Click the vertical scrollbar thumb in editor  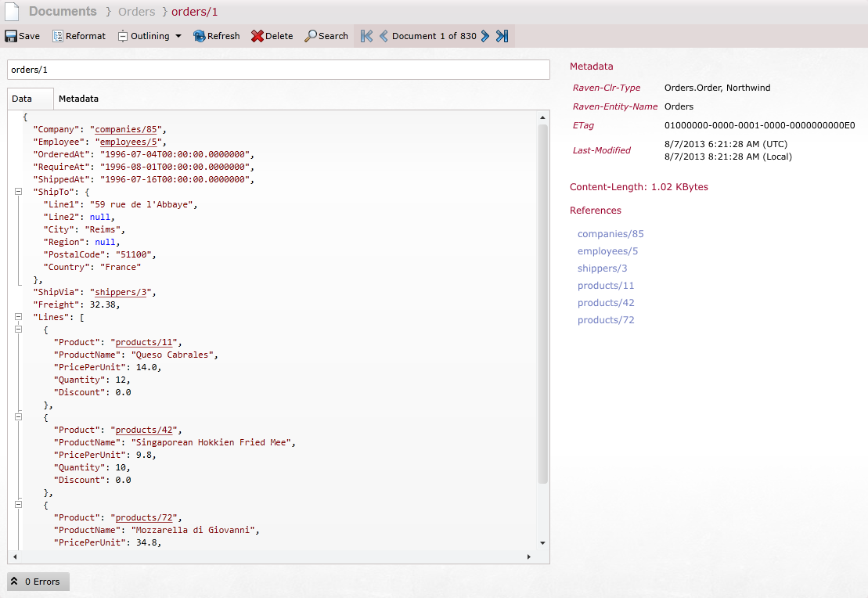pos(542,304)
